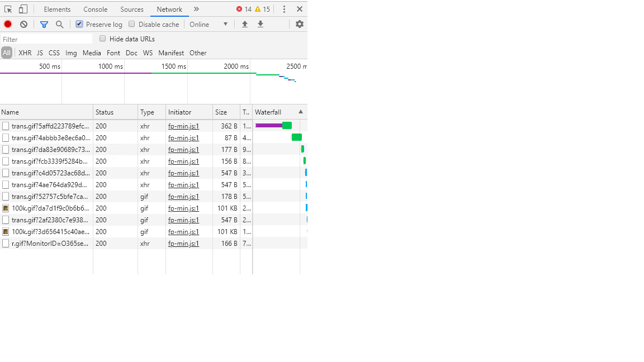Sort requests by Status column header

click(x=115, y=112)
